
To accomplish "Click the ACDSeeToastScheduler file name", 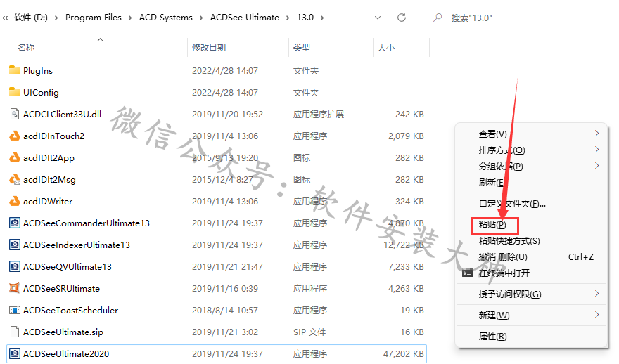I will (x=70, y=311).
